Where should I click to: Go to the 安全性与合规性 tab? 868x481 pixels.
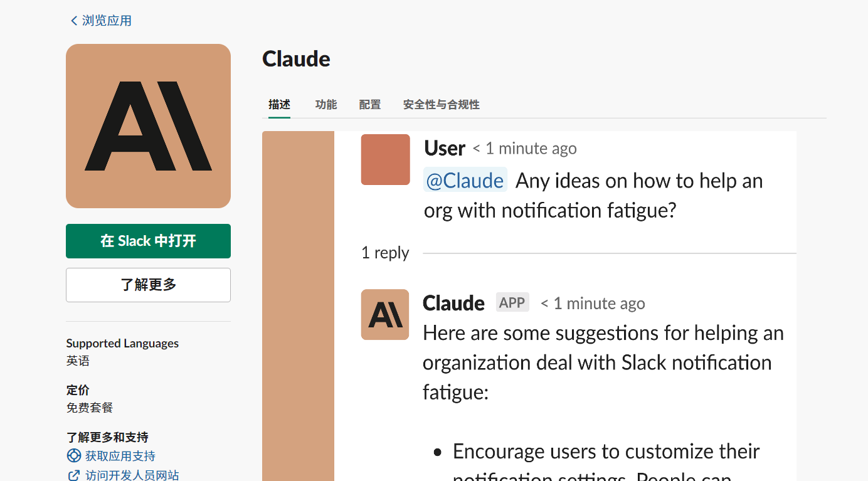pyautogui.click(x=442, y=105)
